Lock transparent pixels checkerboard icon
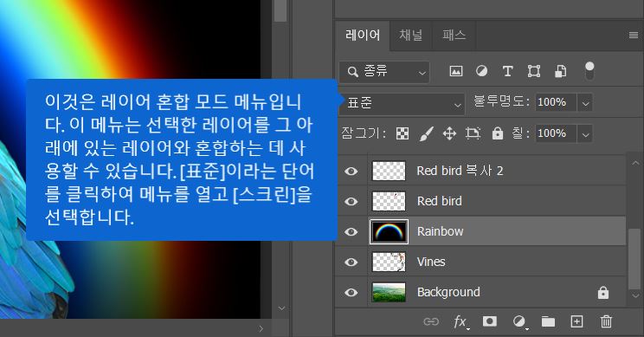The height and width of the screenshot is (337, 644). point(402,133)
